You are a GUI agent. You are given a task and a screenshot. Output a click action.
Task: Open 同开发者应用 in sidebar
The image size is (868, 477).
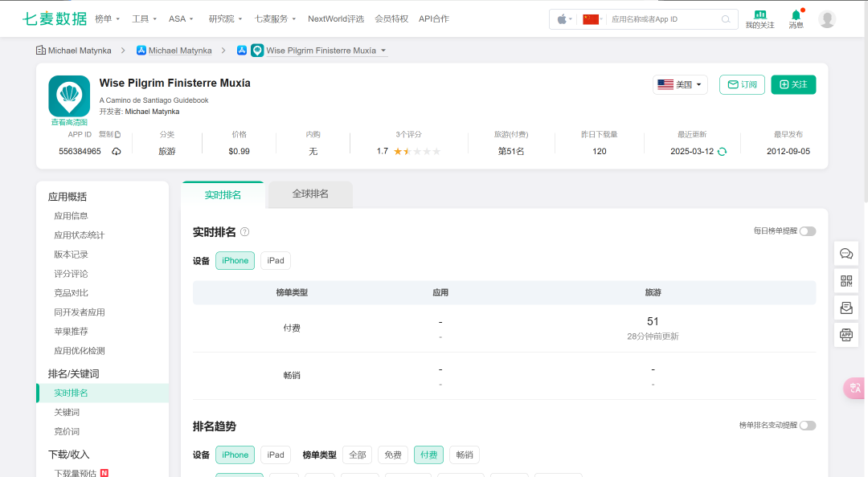(x=79, y=312)
